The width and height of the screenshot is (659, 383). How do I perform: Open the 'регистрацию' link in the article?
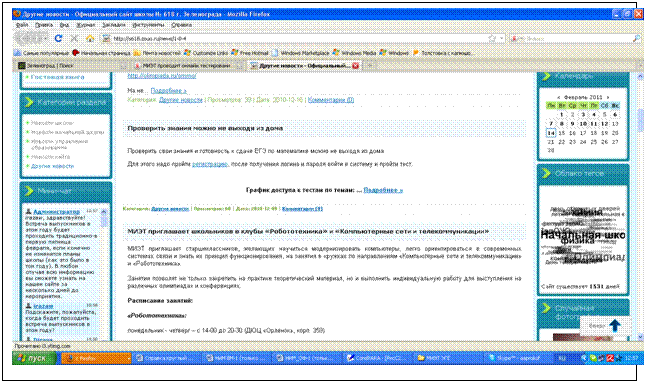pos(210,164)
